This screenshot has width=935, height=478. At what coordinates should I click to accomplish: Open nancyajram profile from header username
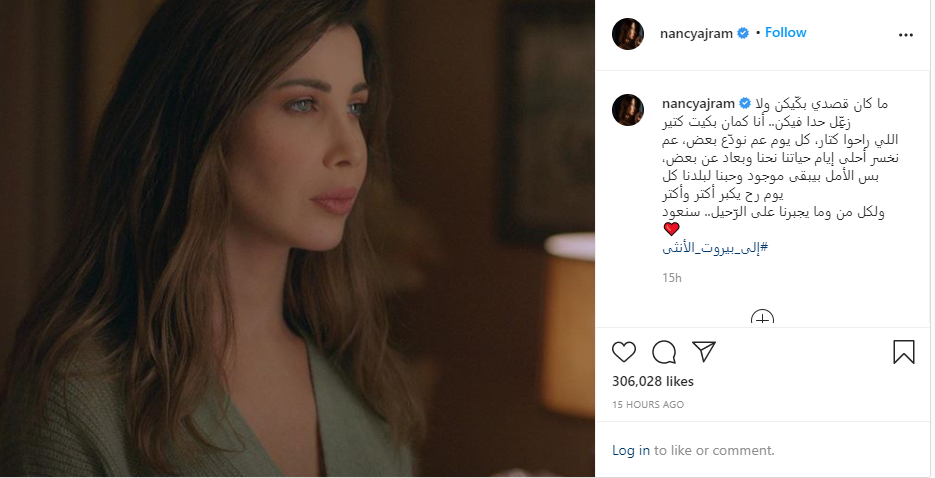[x=696, y=33]
